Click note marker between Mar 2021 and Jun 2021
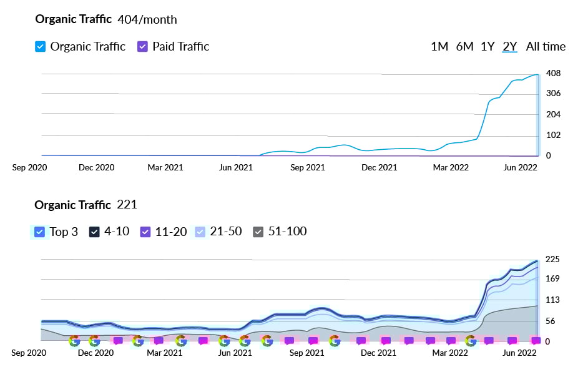The width and height of the screenshot is (588, 382). coord(203,341)
